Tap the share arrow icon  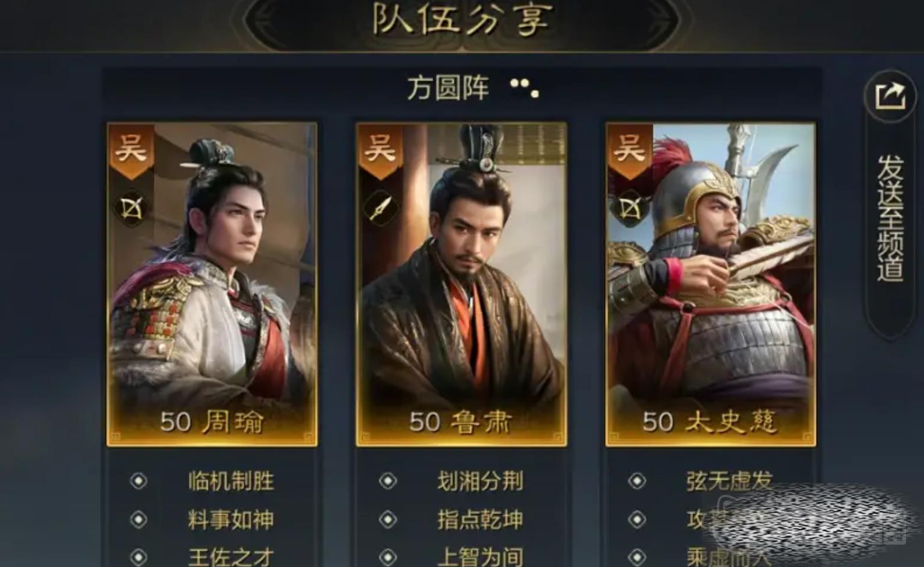click(x=890, y=96)
